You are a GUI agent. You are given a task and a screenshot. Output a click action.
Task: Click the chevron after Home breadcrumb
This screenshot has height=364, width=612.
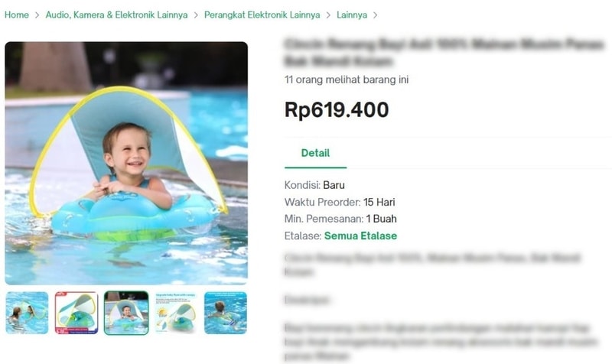(37, 15)
